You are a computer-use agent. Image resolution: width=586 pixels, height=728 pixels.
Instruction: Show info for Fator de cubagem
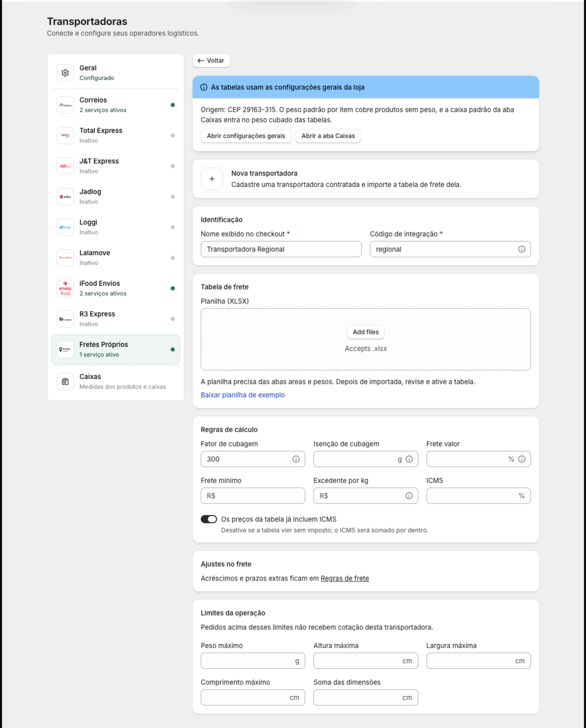[296, 459]
